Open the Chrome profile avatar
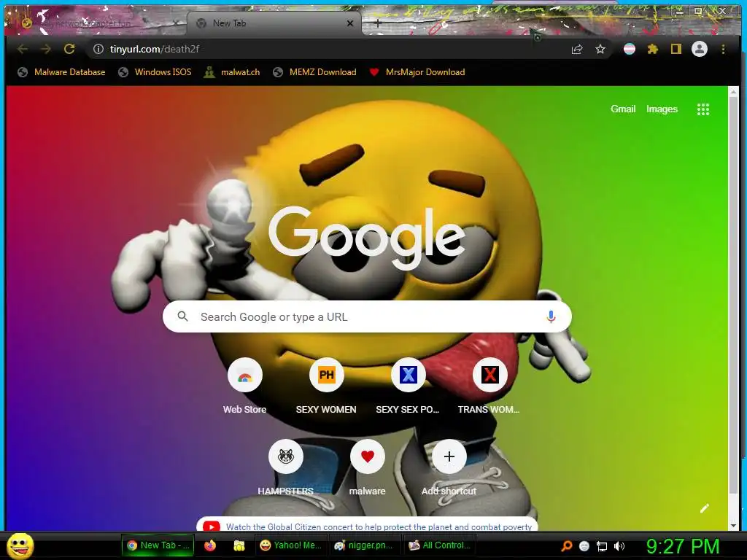The width and height of the screenshot is (747, 560). click(700, 49)
